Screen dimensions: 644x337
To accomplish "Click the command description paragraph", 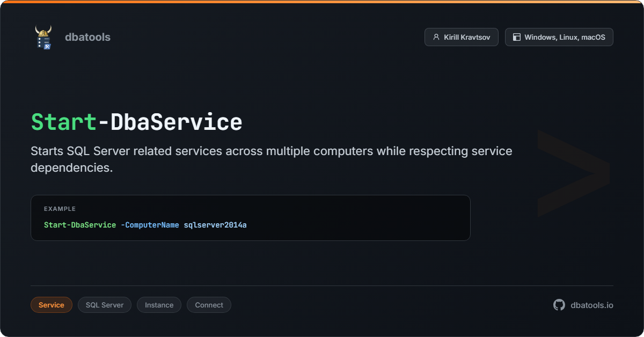I will tap(271, 159).
